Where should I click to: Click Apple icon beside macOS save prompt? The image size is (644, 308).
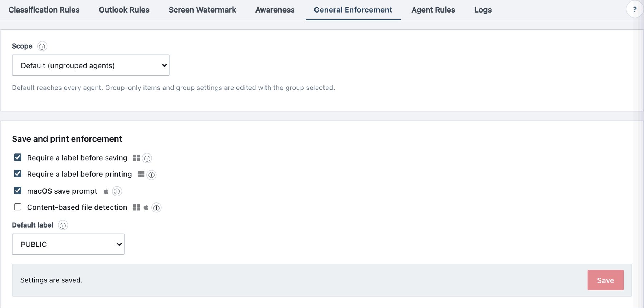pyautogui.click(x=106, y=191)
